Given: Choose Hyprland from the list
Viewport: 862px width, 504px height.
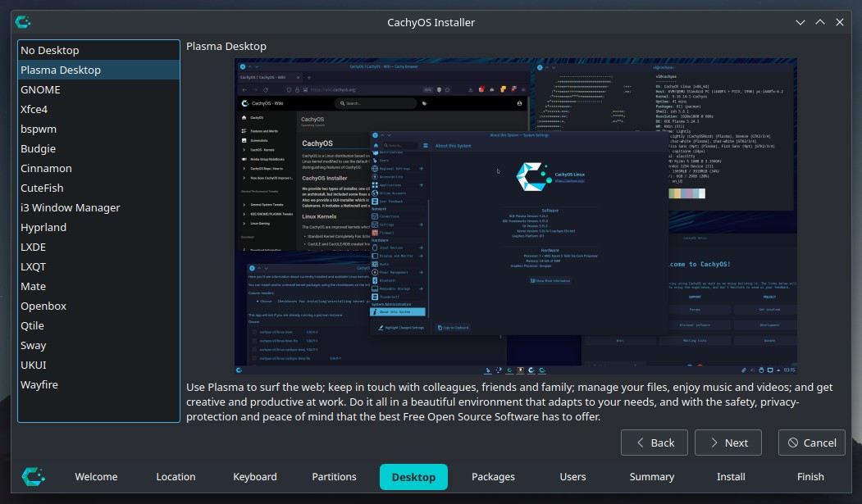Looking at the screenshot, I should tap(98, 227).
